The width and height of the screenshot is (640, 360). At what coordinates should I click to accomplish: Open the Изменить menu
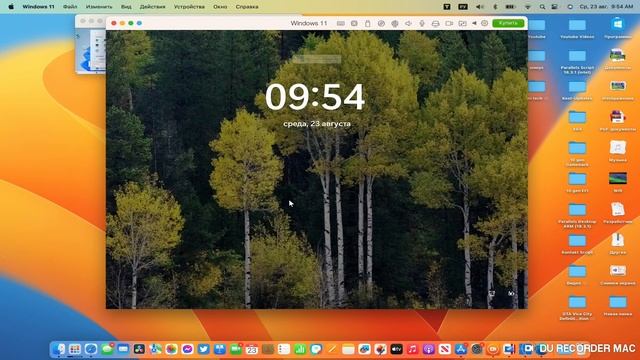coord(99,7)
